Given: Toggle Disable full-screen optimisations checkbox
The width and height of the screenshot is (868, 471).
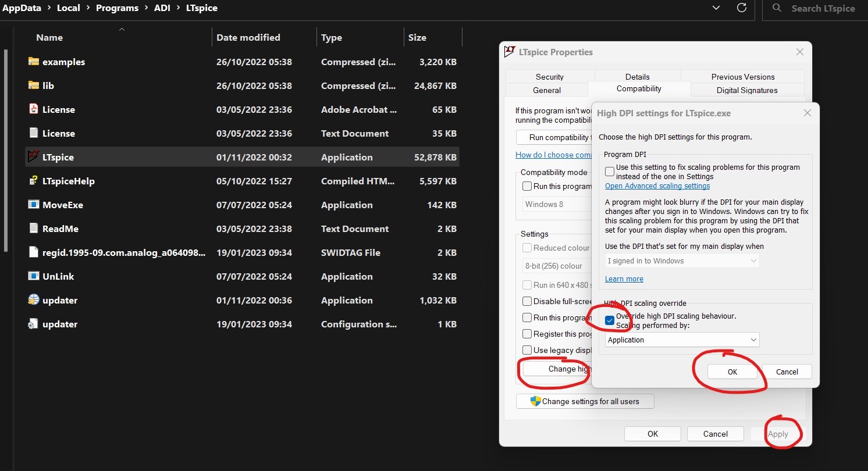Looking at the screenshot, I should (x=527, y=301).
